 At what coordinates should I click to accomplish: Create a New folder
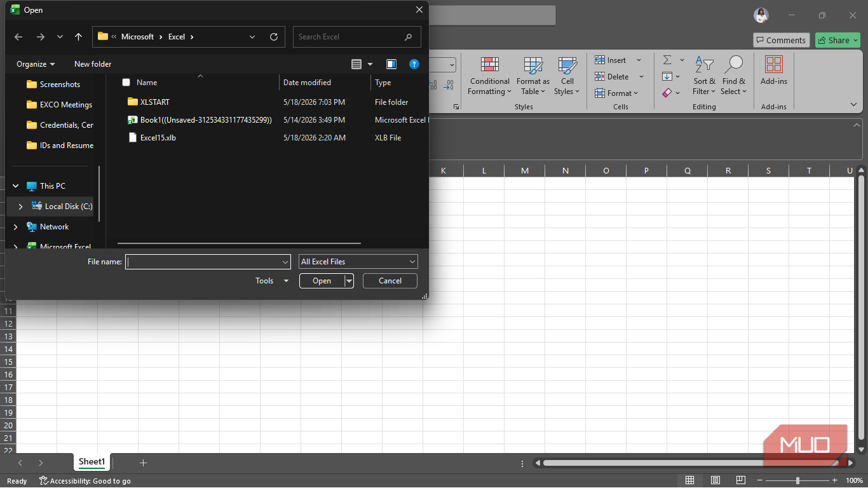(x=93, y=64)
